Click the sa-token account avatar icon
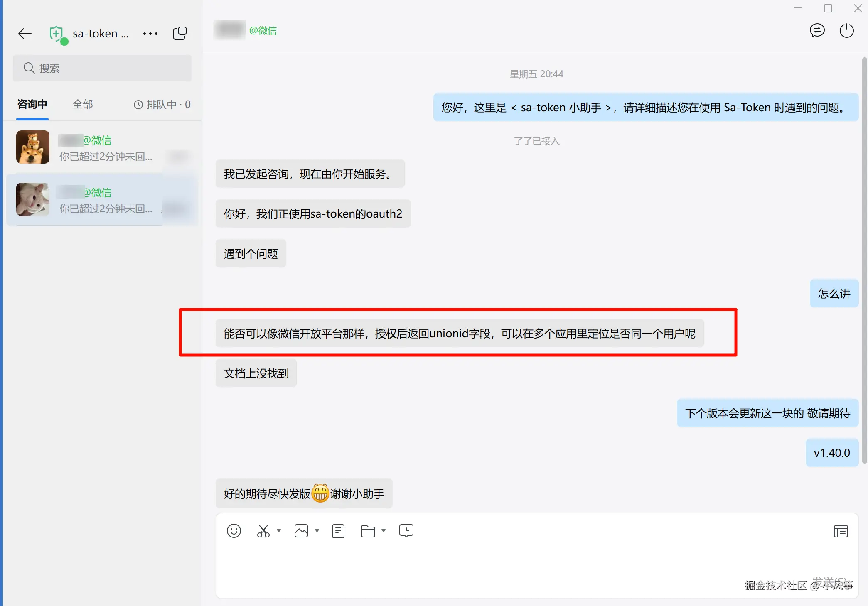This screenshot has height=606, width=868. click(57, 33)
